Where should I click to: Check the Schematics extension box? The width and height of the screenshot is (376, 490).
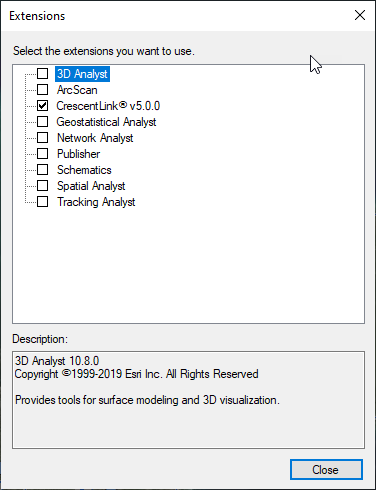42,170
